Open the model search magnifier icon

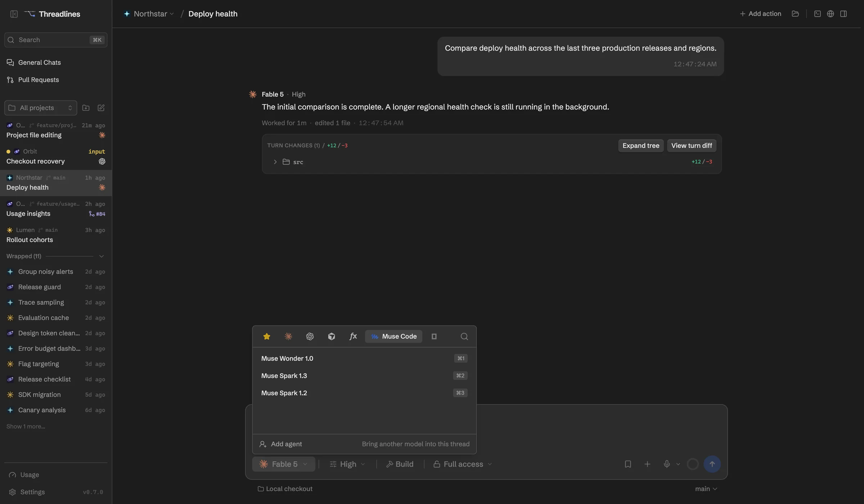pos(464,336)
